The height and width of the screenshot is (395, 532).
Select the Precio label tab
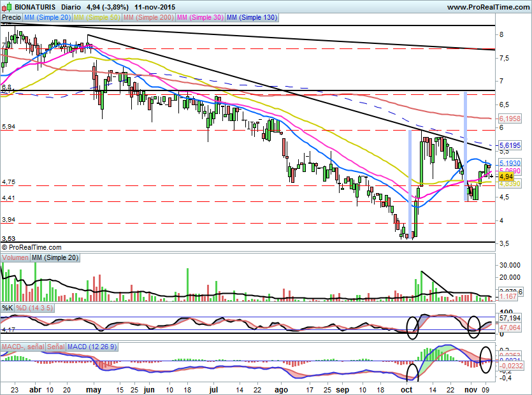[x=11, y=18]
